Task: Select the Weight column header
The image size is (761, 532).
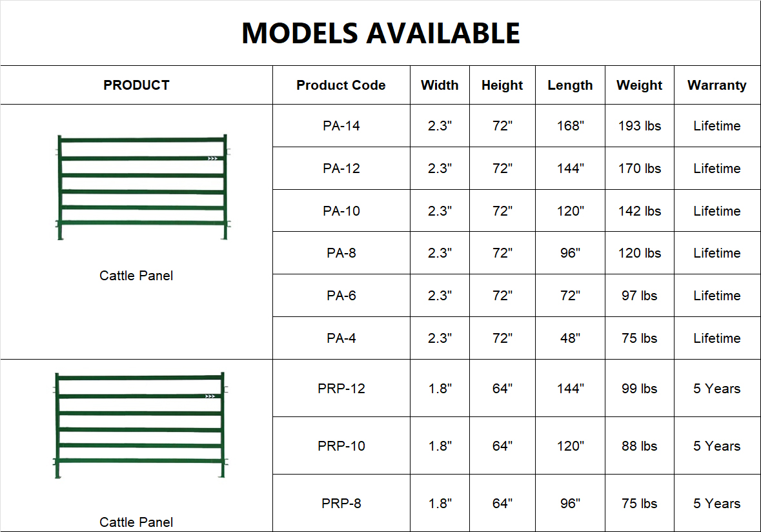Action: [639, 85]
